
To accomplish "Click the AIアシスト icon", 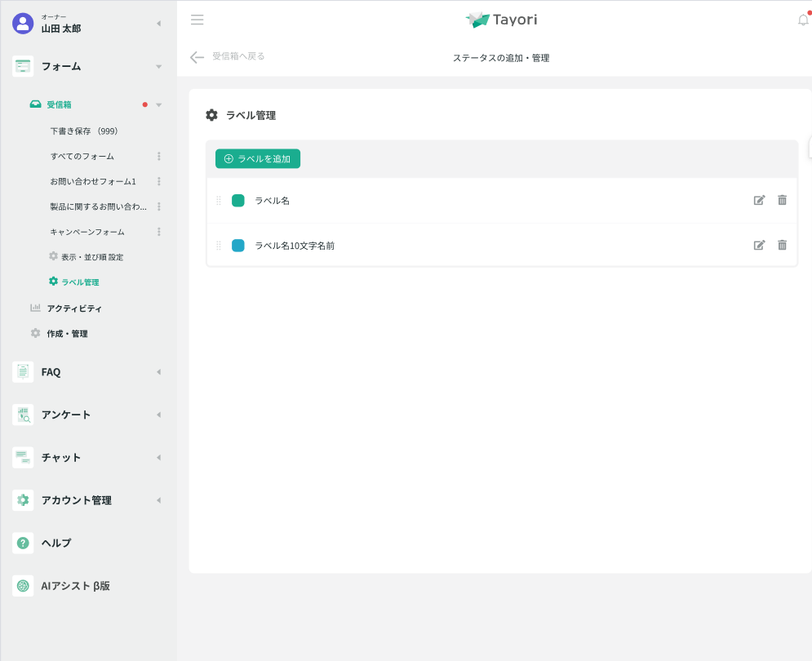I will click(x=23, y=586).
